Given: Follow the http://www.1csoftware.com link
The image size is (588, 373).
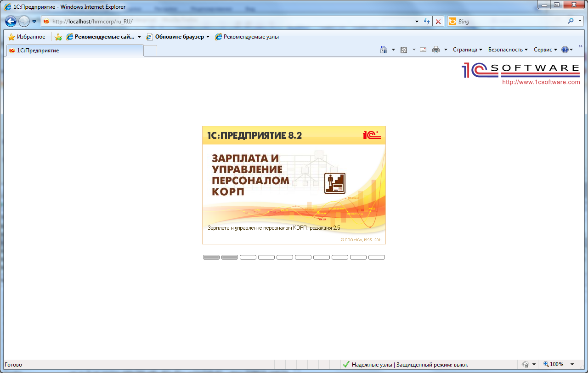Looking at the screenshot, I should click(541, 82).
